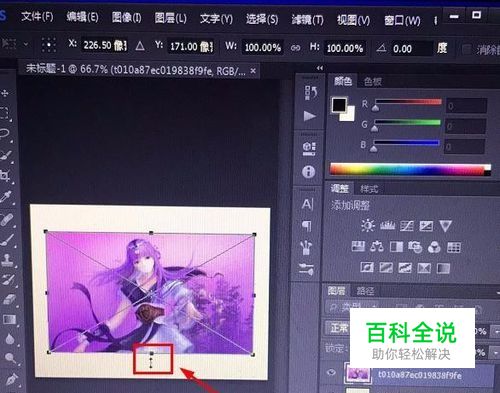This screenshot has width=500, height=393.
Task: Open the tool preset picker arrow
Action: [26, 44]
